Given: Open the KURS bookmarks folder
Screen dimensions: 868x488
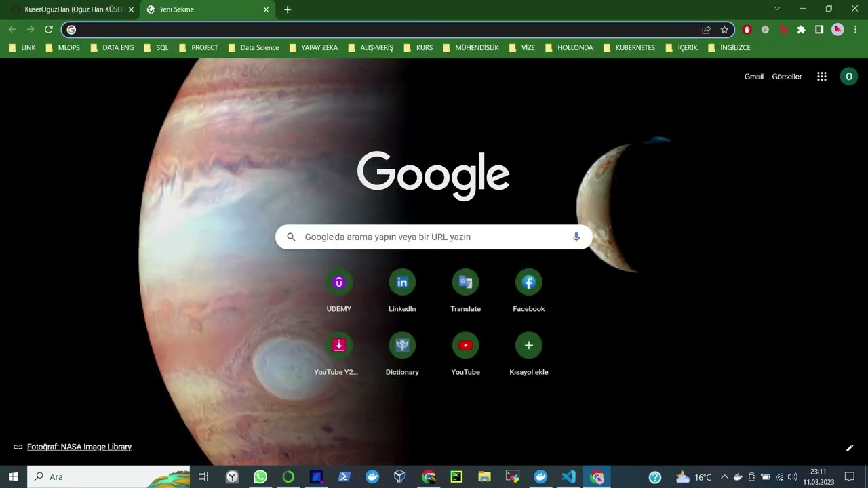Looking at the screenshot, I should [x=419, y=48].
